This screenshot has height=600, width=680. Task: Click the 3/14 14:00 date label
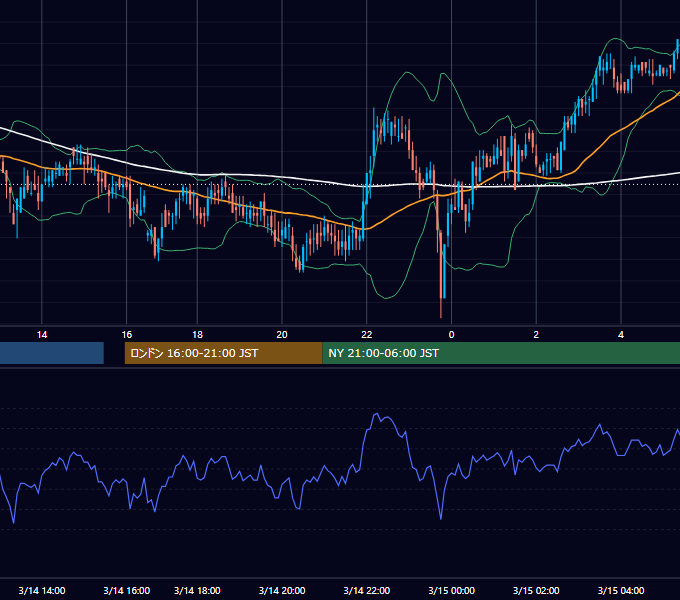click(x=42, y=590)
